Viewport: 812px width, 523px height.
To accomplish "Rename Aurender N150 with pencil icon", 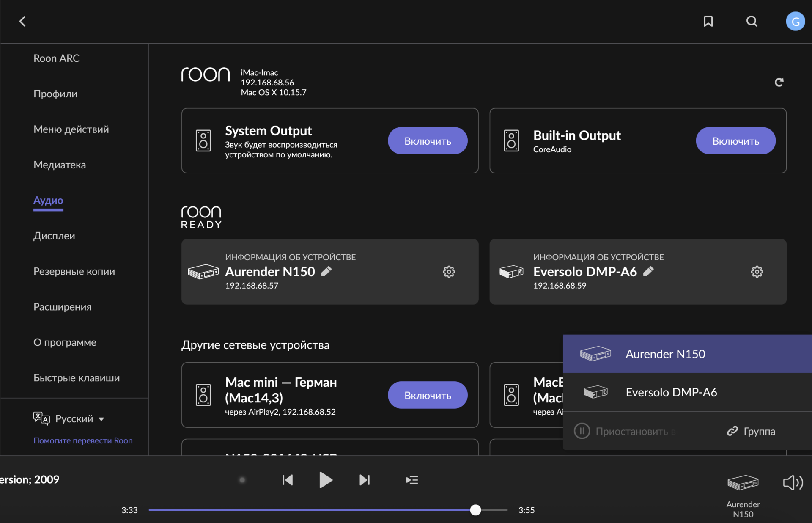I will coord(326,271).
